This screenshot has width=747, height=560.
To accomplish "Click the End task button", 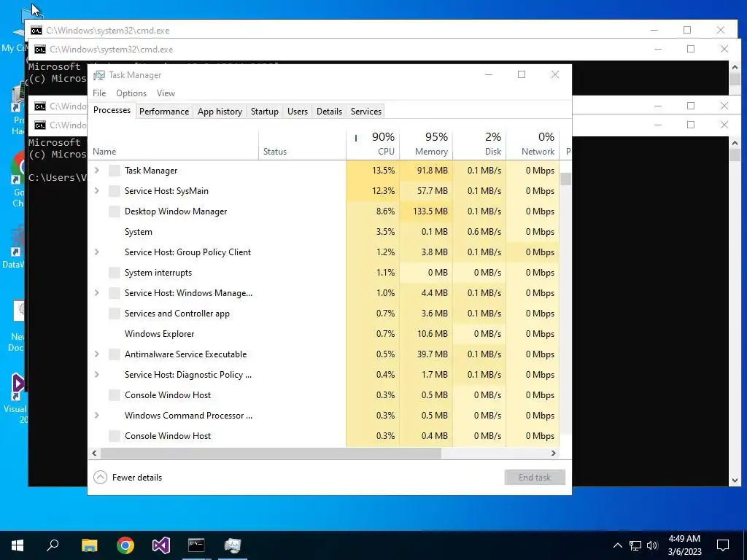I will click(535, 477).
